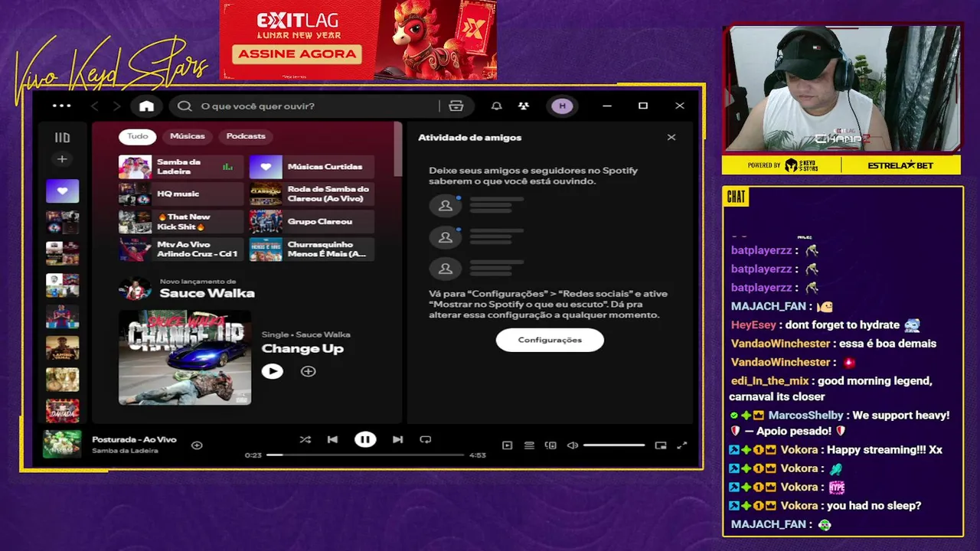The image size is (980, 551).
Task: Go back with the left arrow
Action: 95,106
